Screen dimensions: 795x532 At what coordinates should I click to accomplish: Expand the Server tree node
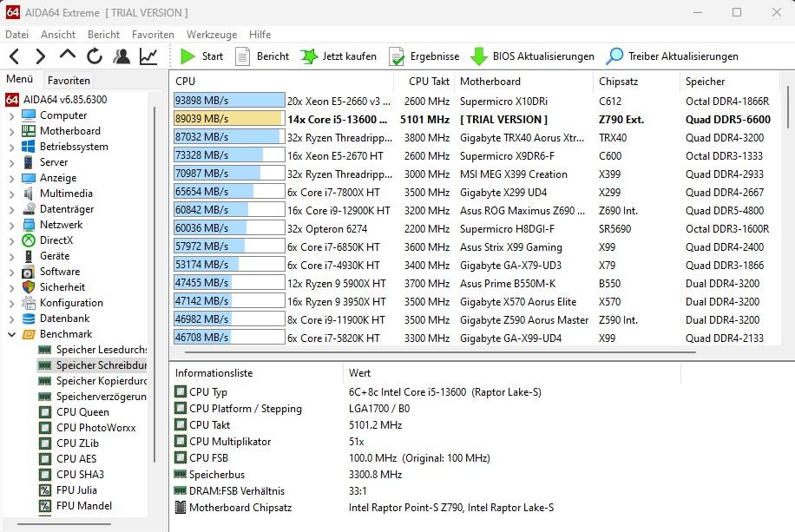click(11, 163)
